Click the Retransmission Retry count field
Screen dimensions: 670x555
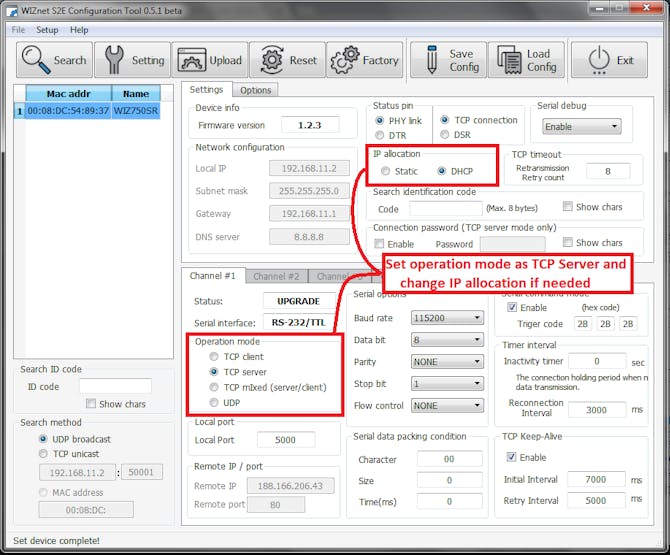pos(608,171)
